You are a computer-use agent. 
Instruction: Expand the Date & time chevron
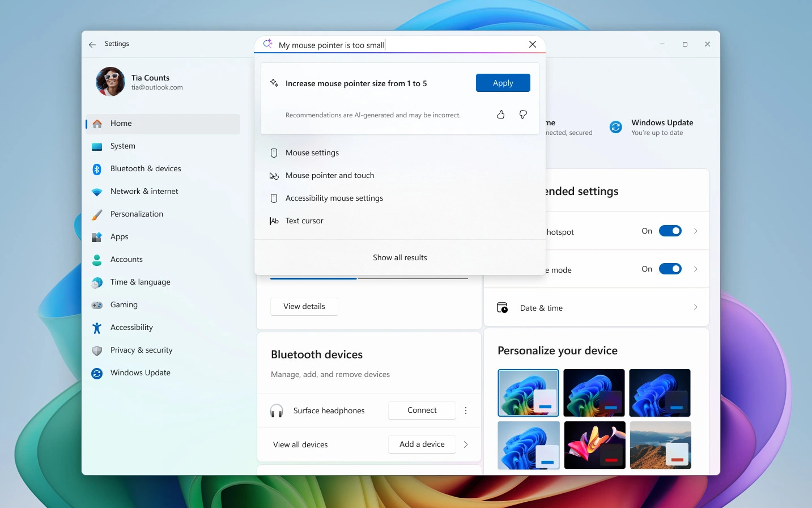696,307
